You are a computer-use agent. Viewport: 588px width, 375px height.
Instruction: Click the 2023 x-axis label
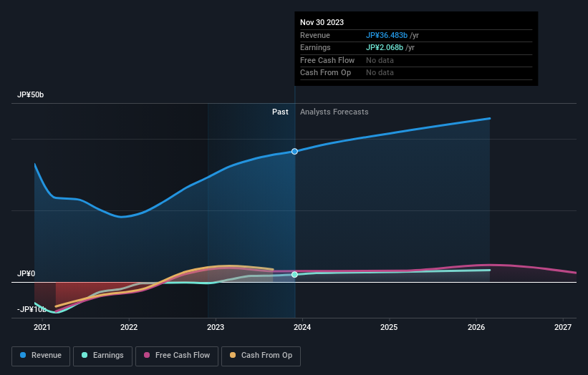[x=216, y=327]
